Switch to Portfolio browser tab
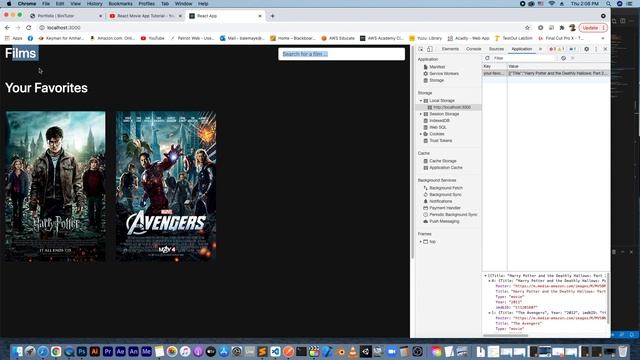640x360 pixels. (66, 16)
